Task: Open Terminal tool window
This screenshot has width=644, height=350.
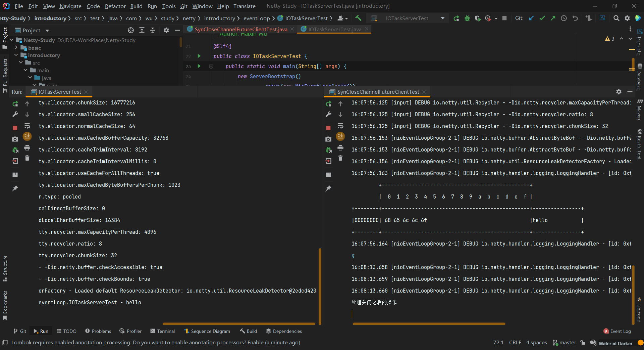Action: (162, 331)
